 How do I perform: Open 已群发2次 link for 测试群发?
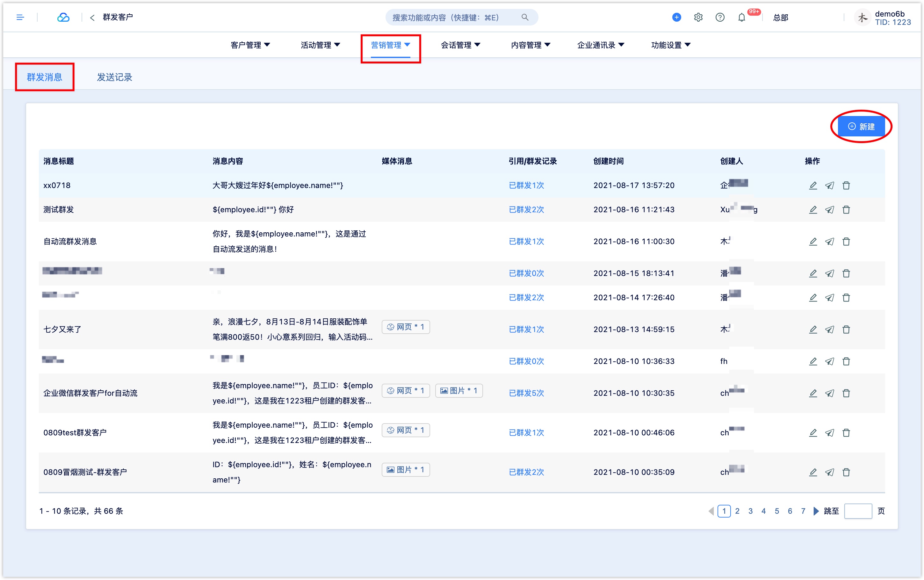pos(526,209)
